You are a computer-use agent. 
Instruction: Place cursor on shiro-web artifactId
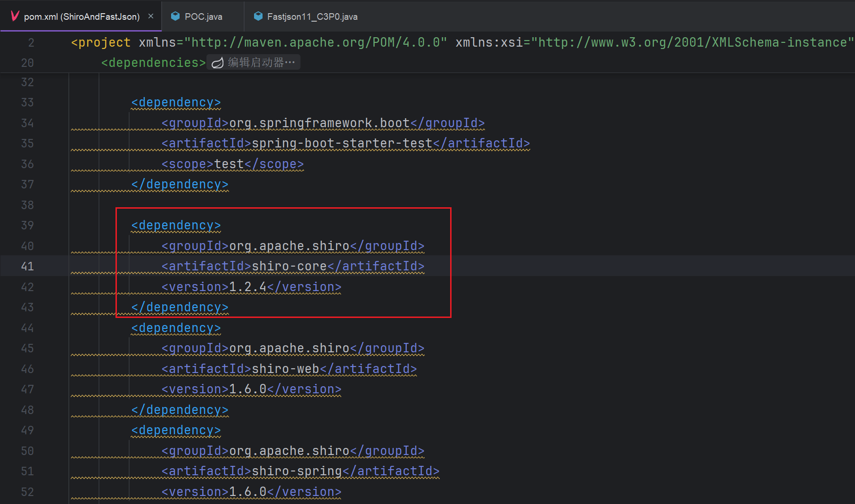pyautogui.click(x=285, y=369)
